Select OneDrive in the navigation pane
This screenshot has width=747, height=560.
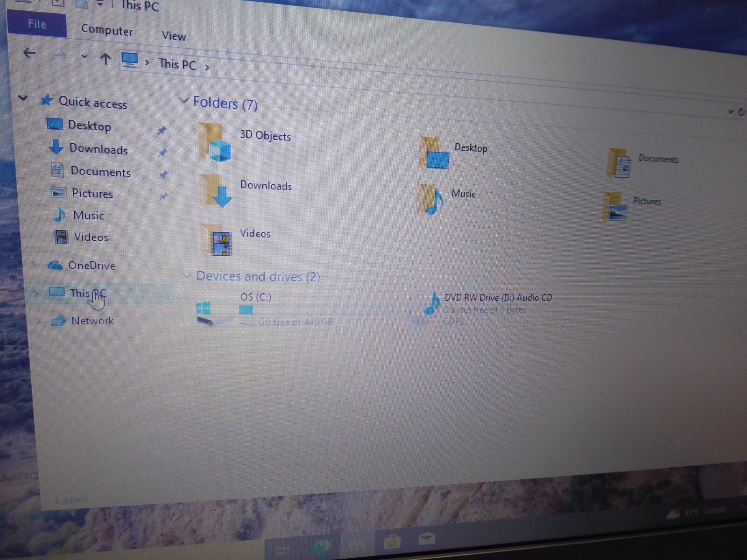click(x=92, y=266)
